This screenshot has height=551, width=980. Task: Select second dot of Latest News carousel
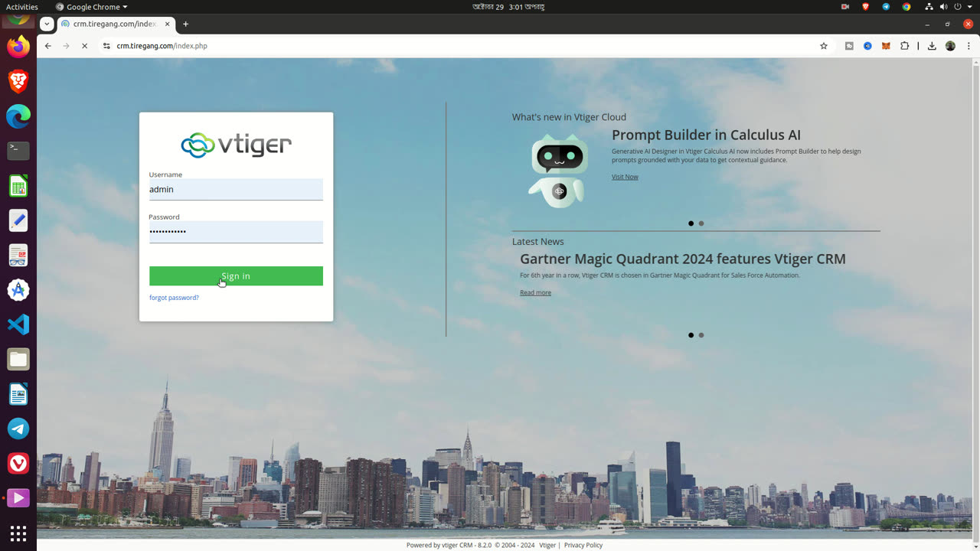[x=701, y=335]
